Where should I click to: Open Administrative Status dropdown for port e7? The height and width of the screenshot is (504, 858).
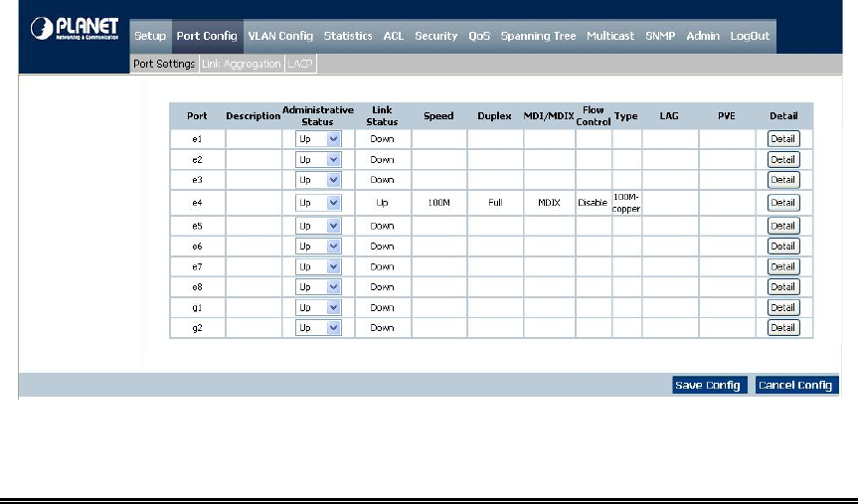tap(318, 267)
